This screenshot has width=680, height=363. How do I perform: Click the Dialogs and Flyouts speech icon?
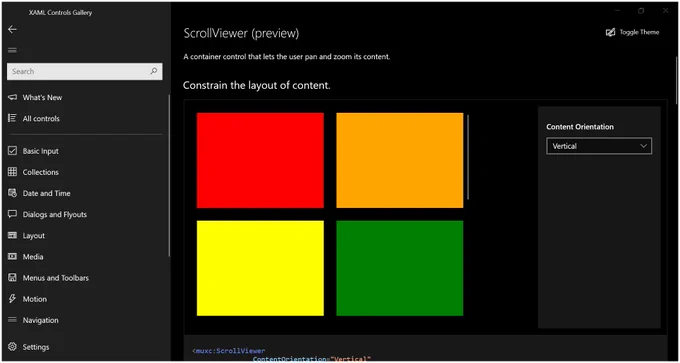pyautogui.click(x=13, y=214)
